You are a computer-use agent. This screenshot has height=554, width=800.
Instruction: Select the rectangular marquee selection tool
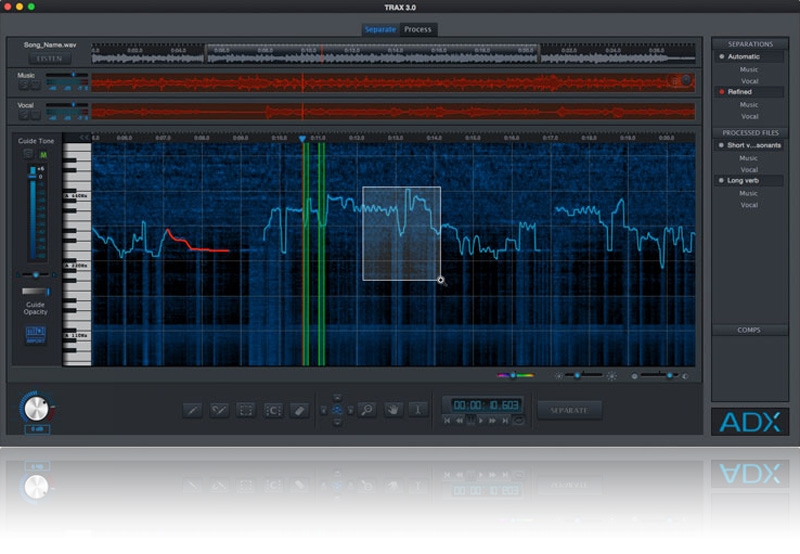tap(246, 410)
